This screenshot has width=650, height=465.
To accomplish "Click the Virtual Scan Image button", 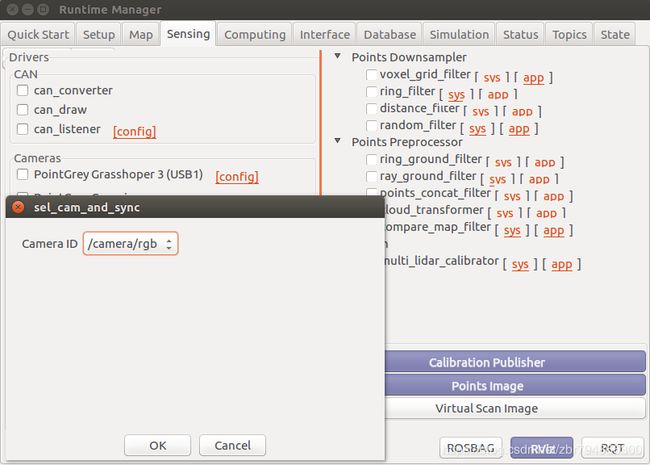I will coord(515,408).
